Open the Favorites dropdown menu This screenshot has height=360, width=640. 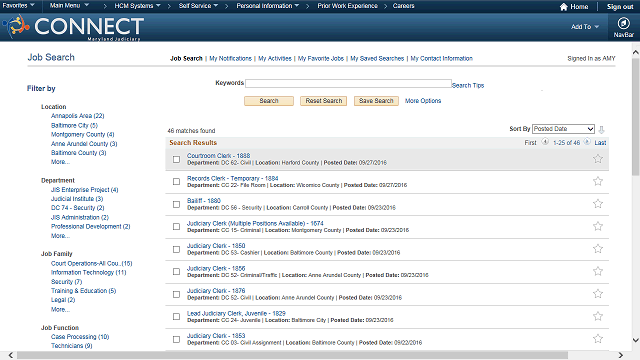pyautogui.click(x=18, y=6)
